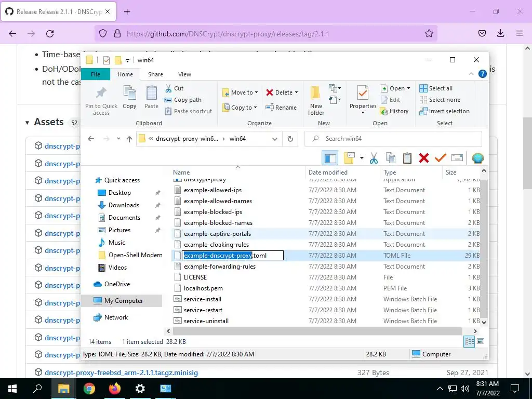Viewport: 532px width, 399px height.
Task: Expand the Easy access dropdown
Action: click(335, 100)
